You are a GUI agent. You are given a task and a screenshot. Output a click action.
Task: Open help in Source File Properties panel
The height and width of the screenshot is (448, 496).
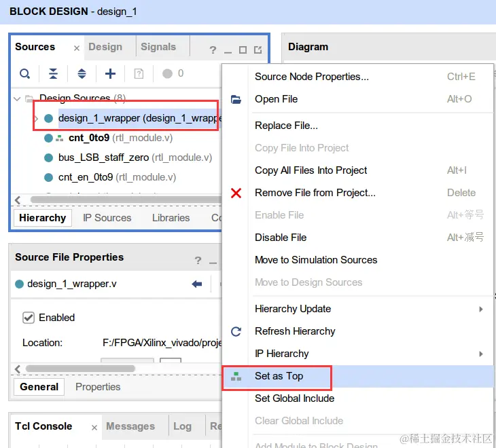[198, 261]
